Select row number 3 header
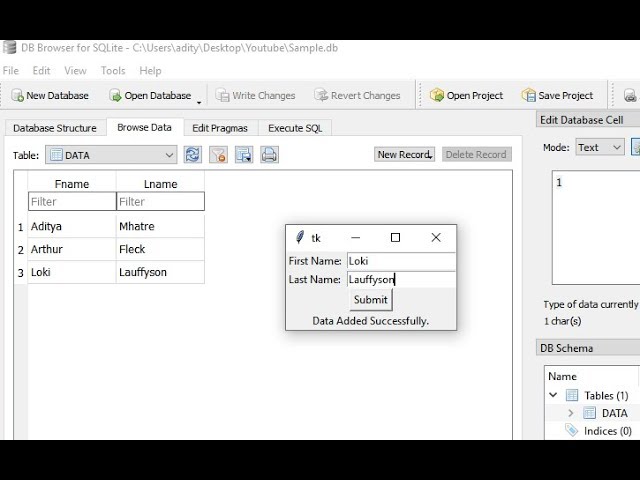 (21, 273)
